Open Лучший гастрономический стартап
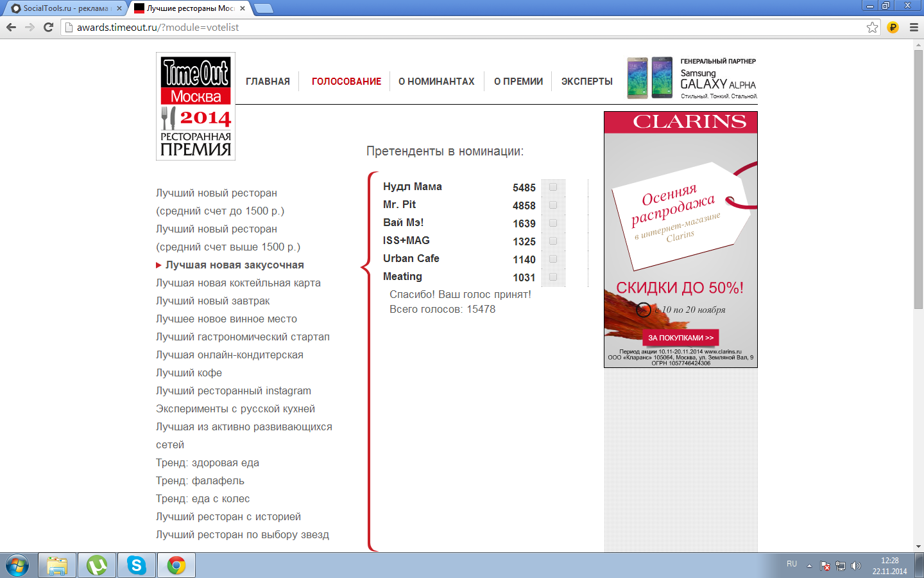 tap(243, 337)
